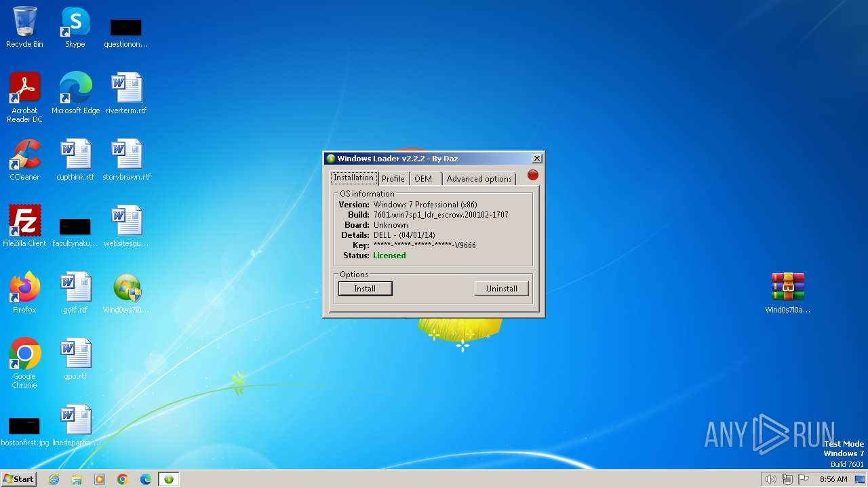The height and width of the screenshot is (488, 868).
Task: Open Windows Explorer folder from taskbar
Action: 77,479
